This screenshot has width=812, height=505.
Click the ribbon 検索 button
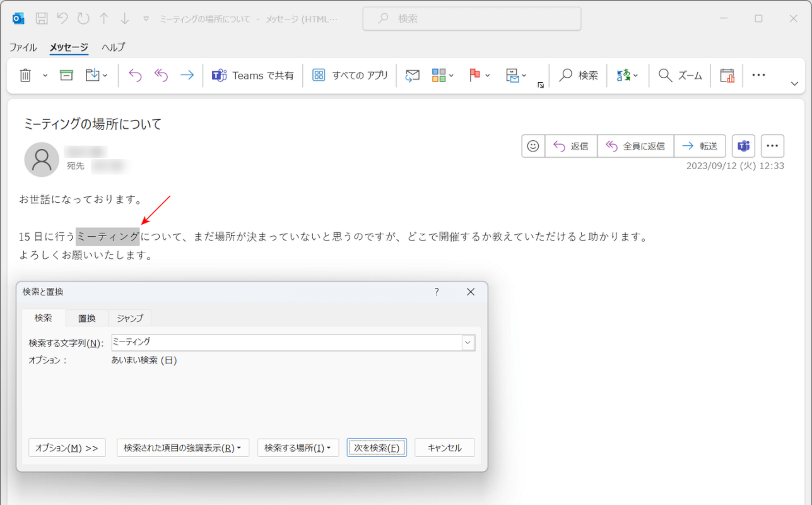coord(579,75)
